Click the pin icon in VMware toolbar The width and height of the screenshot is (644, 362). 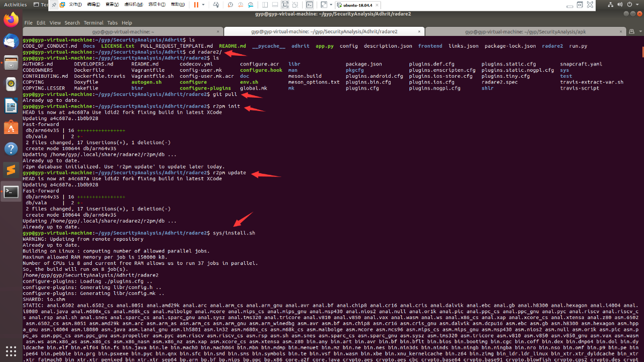(x=54, y=4)
